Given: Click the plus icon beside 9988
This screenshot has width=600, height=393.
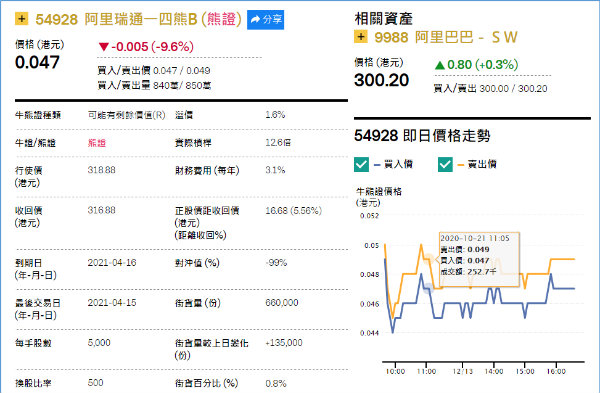Looking at the screenshot, I should pos(360,37).
